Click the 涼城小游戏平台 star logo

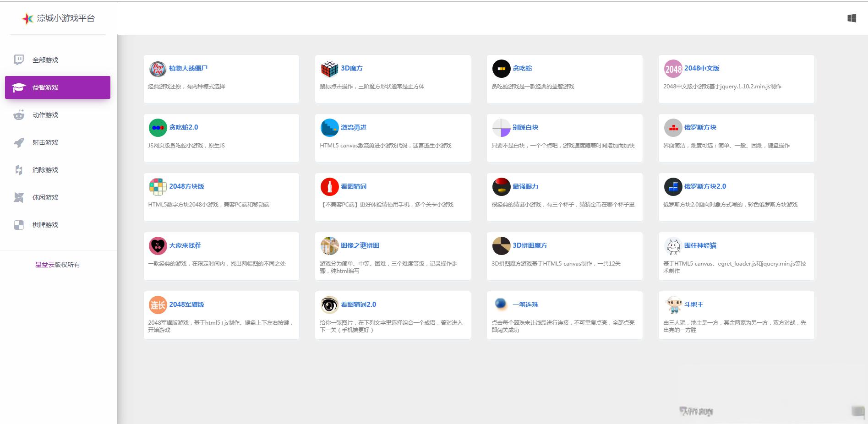point(27,18)
